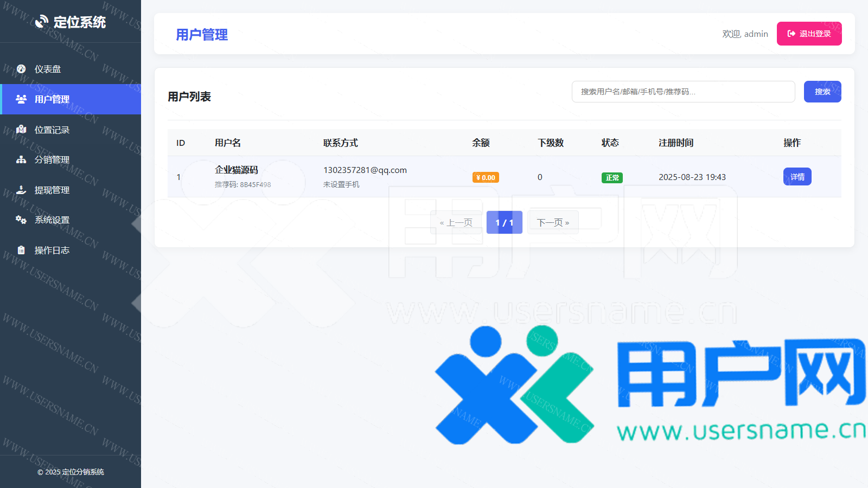Click the clipboard icon beside 操作日志
This screenshot has height=488, width=868.
coord(21,250)
